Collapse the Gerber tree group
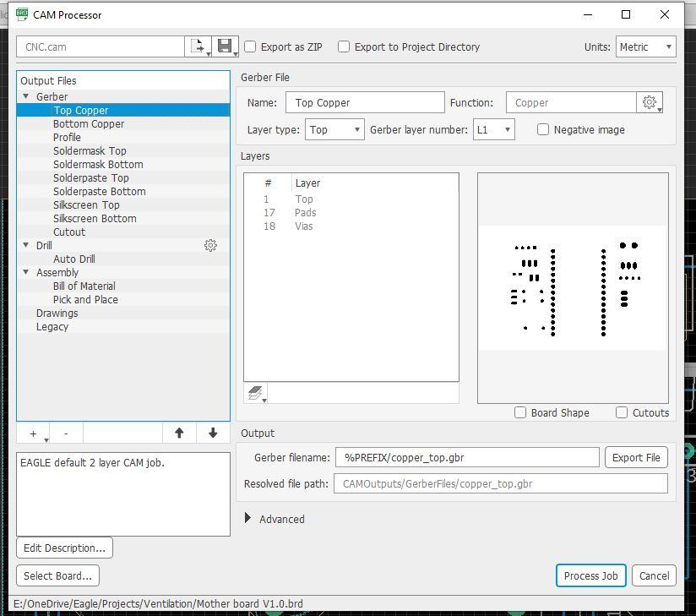This screenshot has height=616, width=696. pos(25,96)
